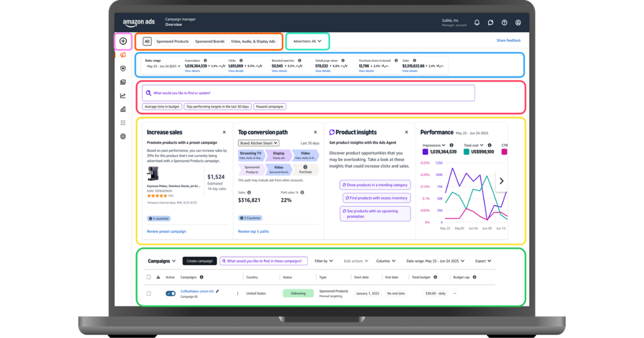Click the purple Impressions color swatch

[x=425, y=152]
